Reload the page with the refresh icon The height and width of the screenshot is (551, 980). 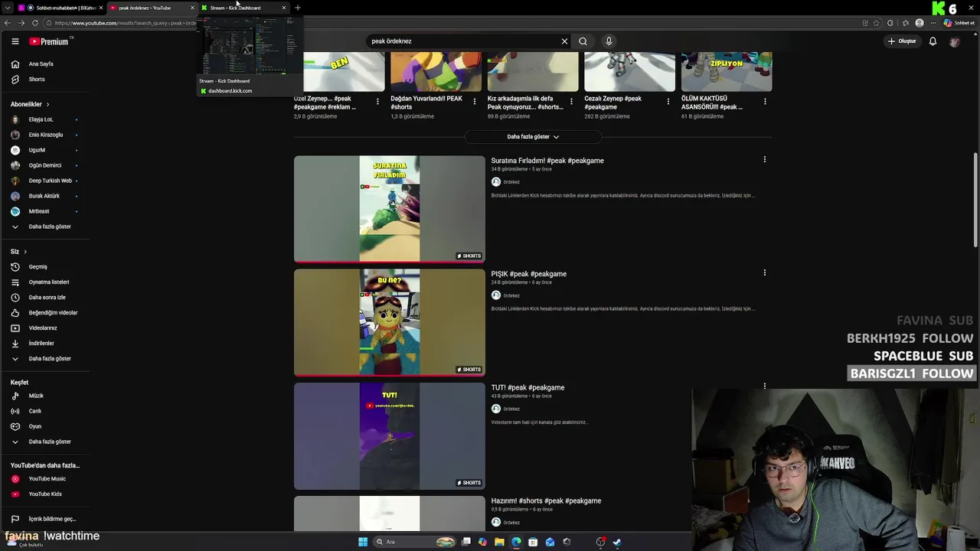click(35, 23)
